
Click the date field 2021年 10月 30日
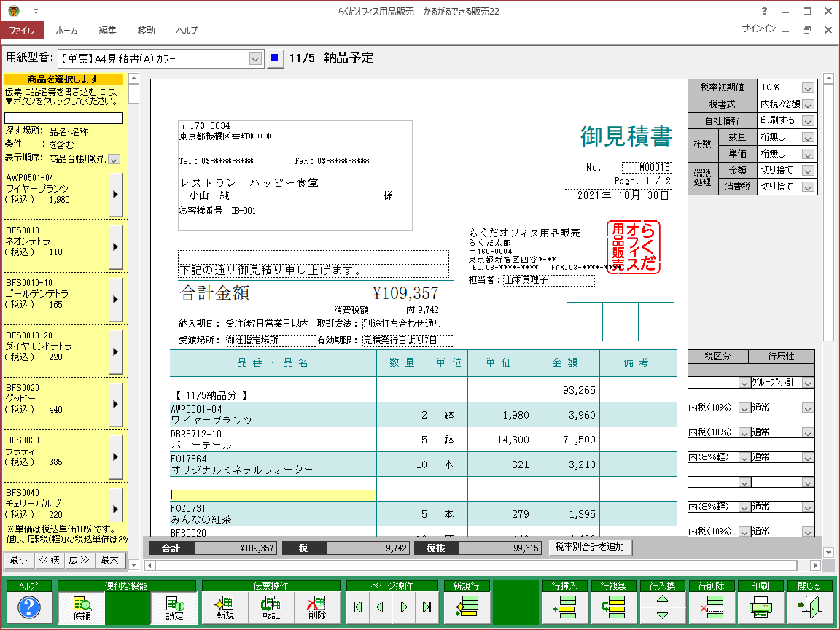click(x=618, y=195)
